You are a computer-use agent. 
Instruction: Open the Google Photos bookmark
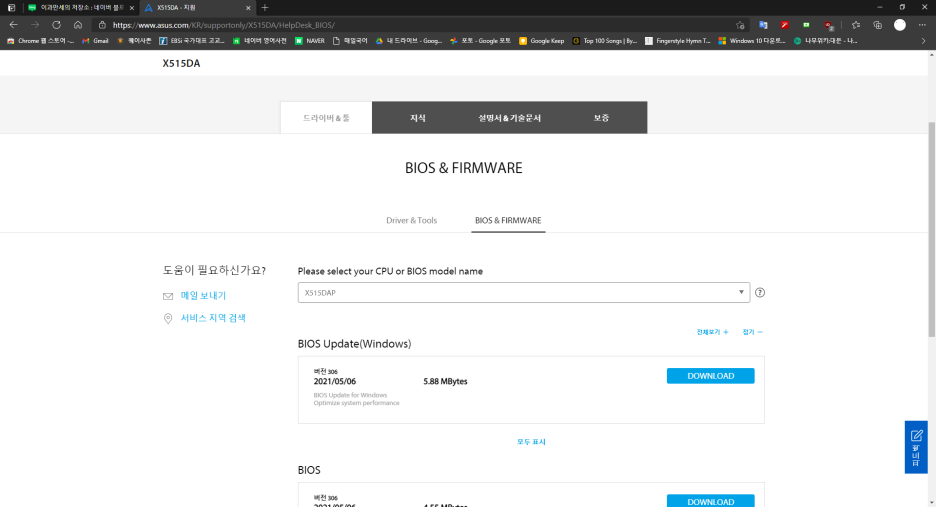click(481, 41)
